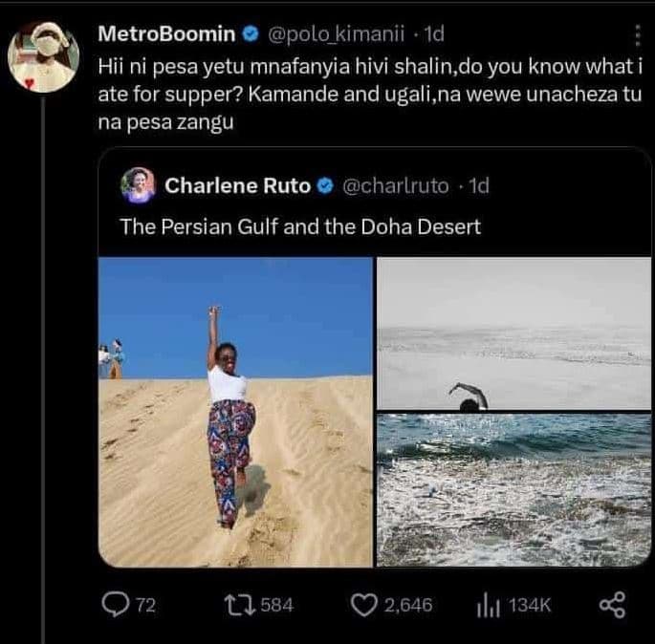Click the share icon

611,604
